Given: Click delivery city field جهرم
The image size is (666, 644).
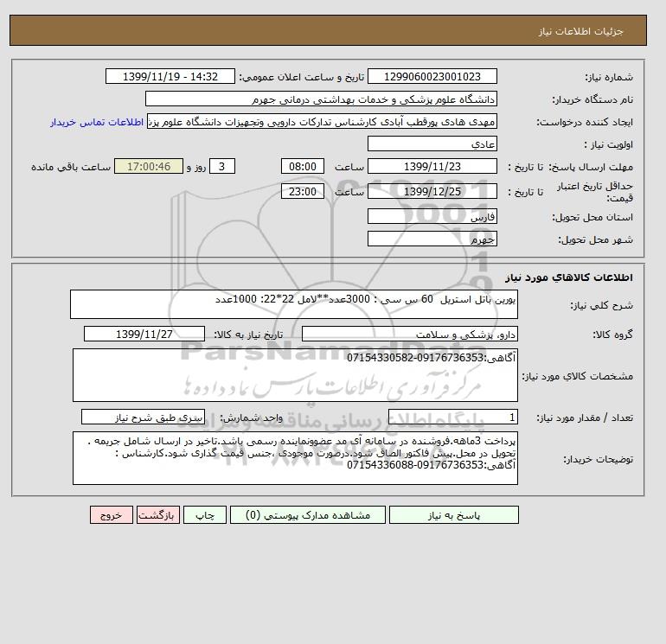Looking at the screenshot, I should point(432,239).
